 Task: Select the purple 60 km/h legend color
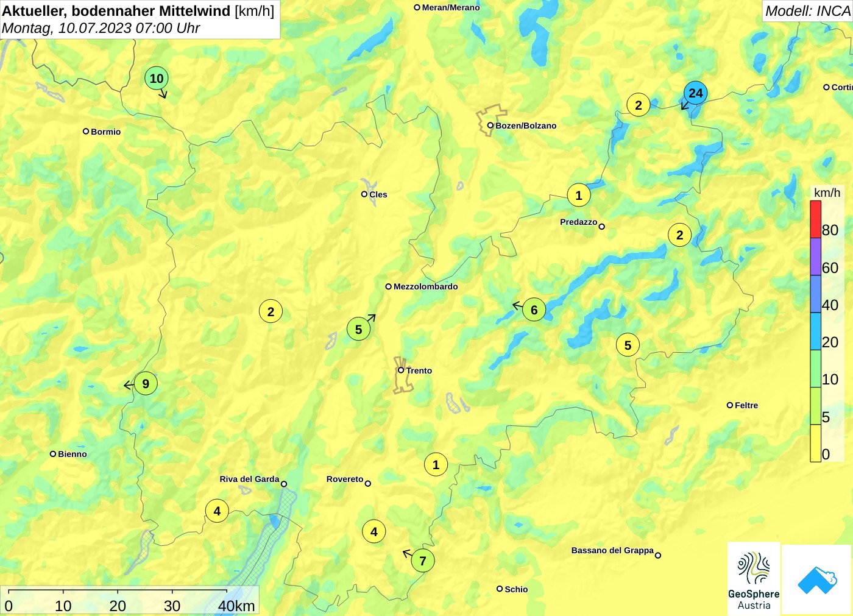815,257
